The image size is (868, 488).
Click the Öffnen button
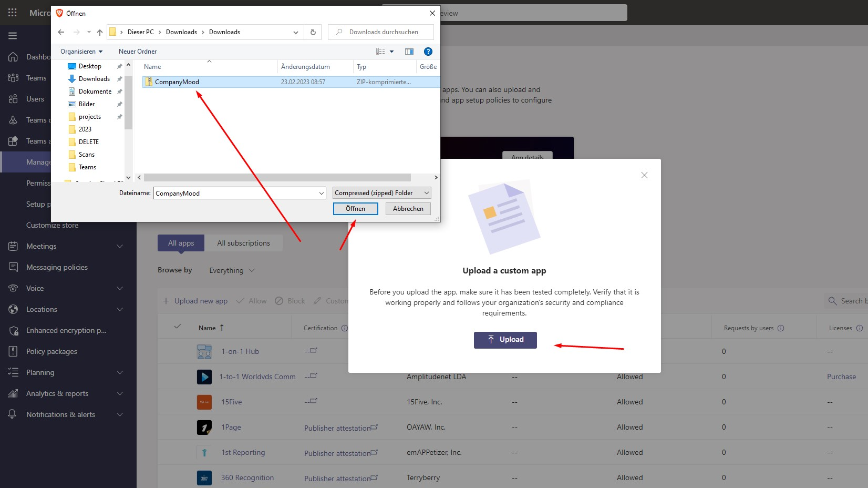(356, 209)
